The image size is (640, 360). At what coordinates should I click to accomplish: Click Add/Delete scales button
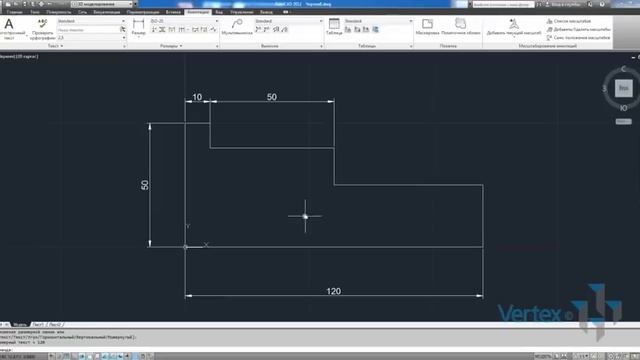point(578,29)
